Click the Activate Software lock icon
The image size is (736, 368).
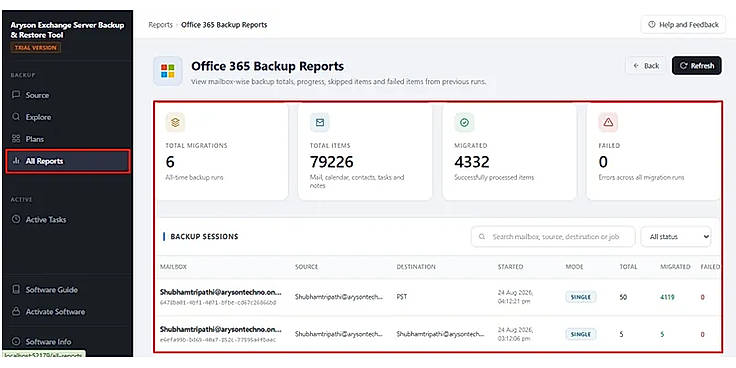[16, 311]
